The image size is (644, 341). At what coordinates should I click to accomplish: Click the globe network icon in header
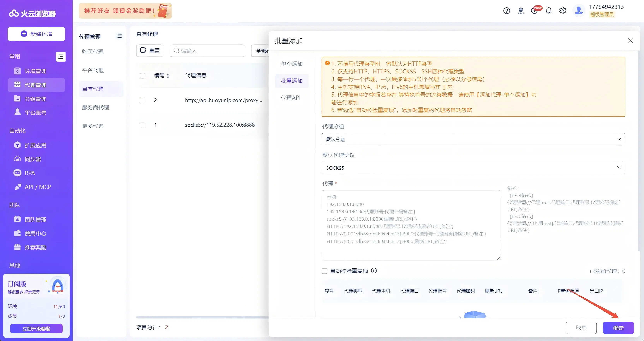click(x=521, y=11)
